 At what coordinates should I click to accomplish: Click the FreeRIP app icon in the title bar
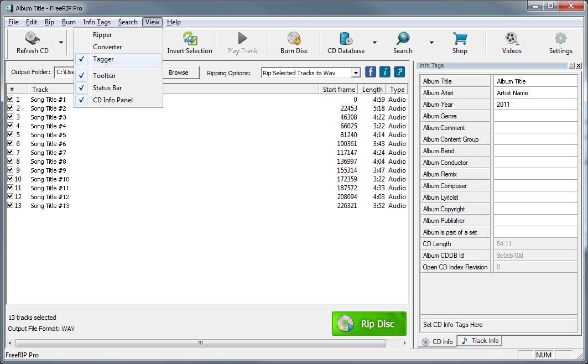point(9,8)
